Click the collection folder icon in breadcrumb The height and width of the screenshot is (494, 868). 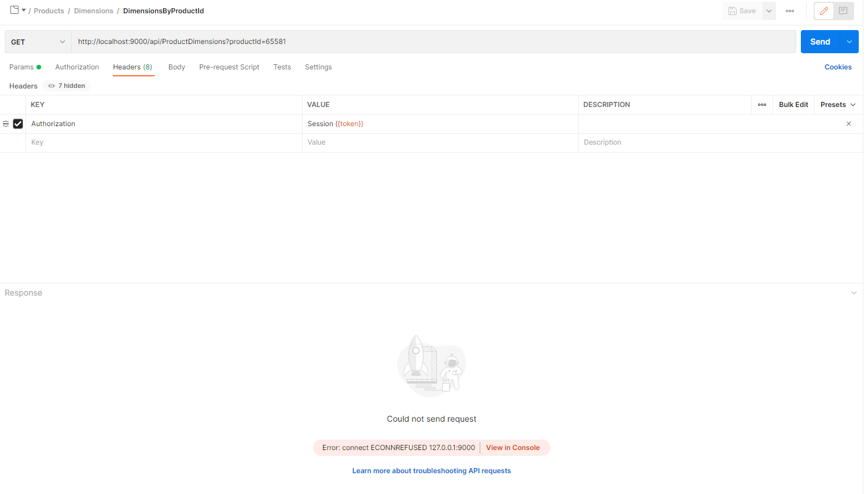(x=14, y=10)
